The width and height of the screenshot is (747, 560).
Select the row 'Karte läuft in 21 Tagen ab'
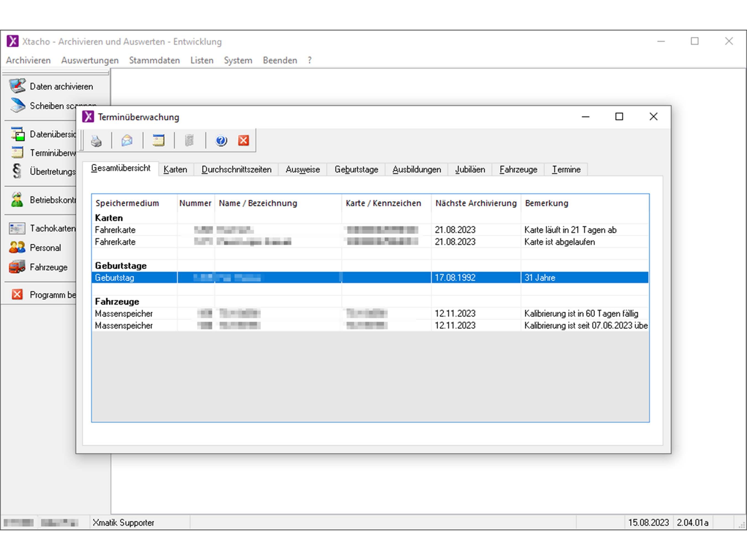370,230
